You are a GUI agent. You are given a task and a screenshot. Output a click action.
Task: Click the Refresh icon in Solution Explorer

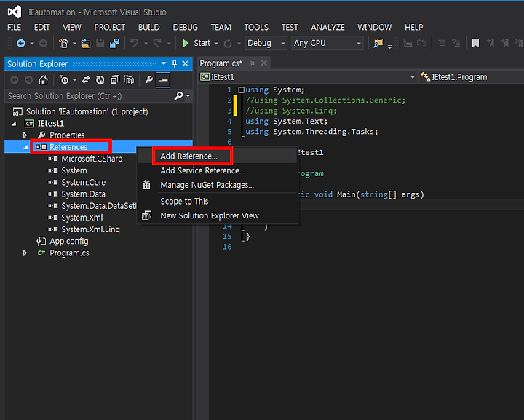100,80
